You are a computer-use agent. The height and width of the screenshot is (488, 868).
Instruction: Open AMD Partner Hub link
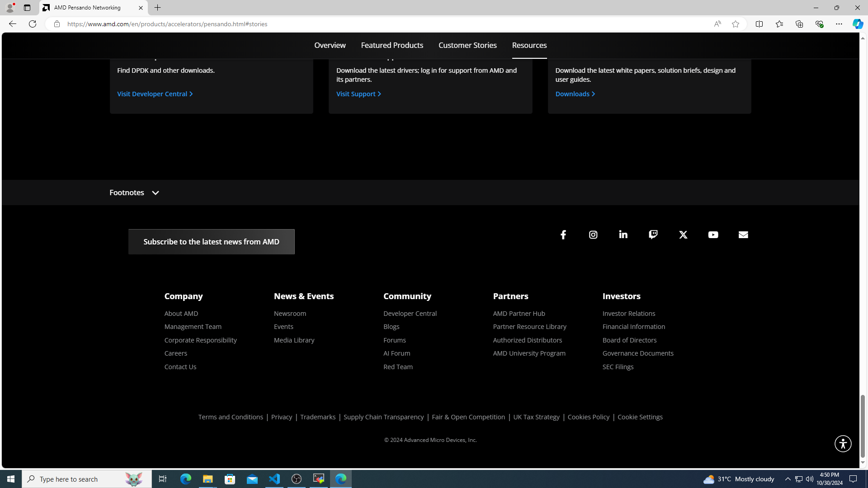[x=519, y=314]
